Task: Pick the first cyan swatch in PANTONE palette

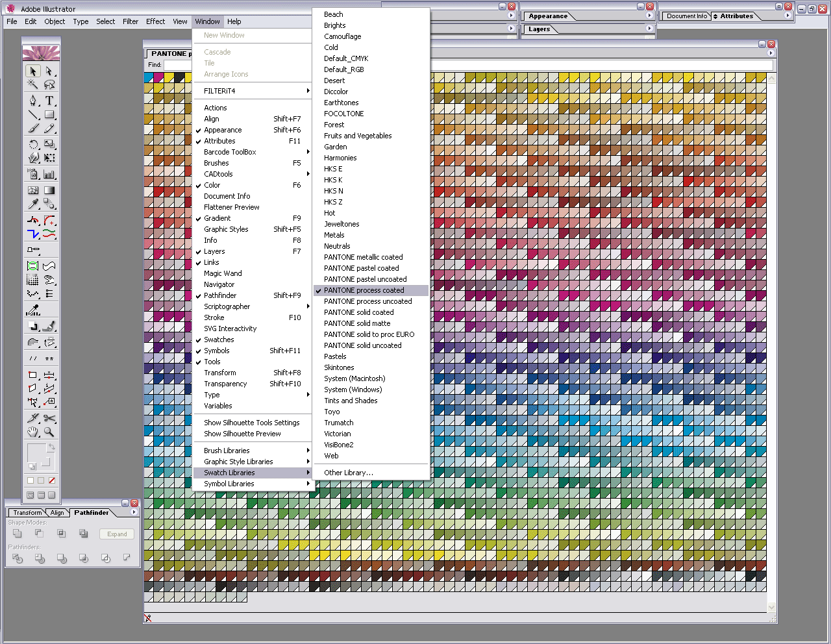Action: (x=149, y=78)
